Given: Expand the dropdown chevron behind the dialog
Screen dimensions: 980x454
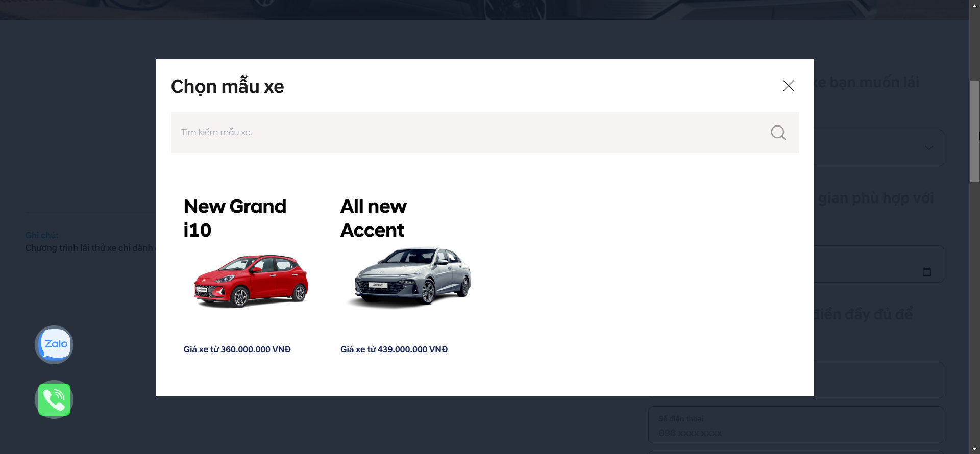Looking at the screenshot, I should (x=929, y=148).
